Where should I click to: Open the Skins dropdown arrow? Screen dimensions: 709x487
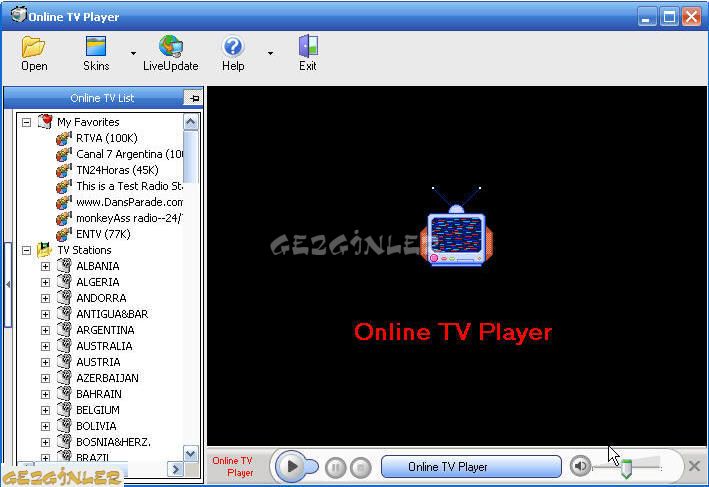133,53
